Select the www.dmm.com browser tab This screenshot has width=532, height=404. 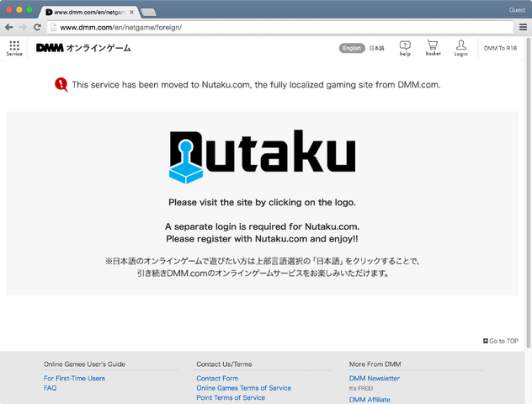89,13
